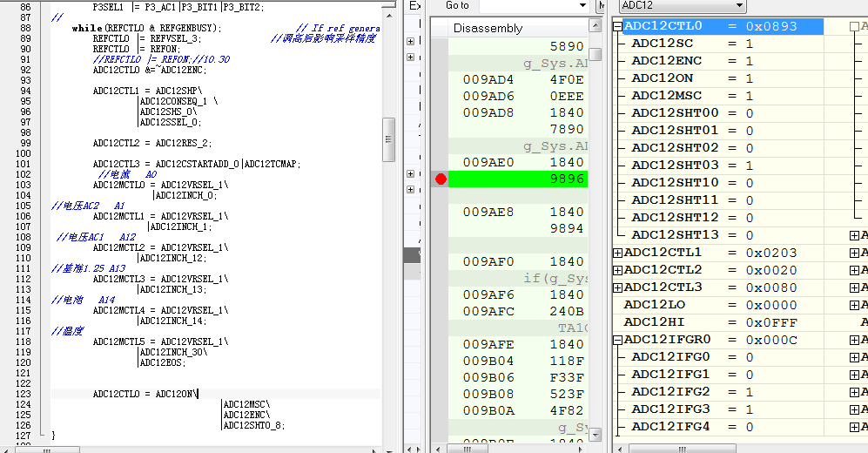Click the Disassembly vertical scrollbar thumb
This screenshot has width=868, height=453.
click(x=595, y=54)
